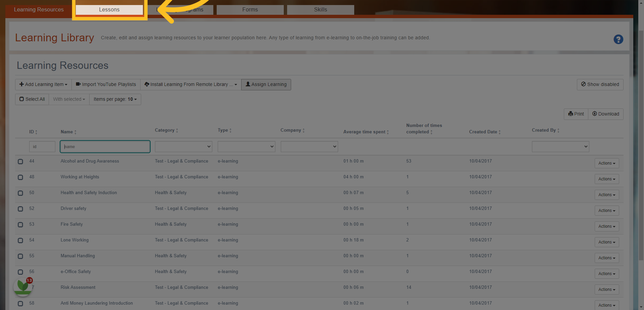Sort table by Name column arrows
The height and width of the screenshot is (310, 644).
point(75,132)
